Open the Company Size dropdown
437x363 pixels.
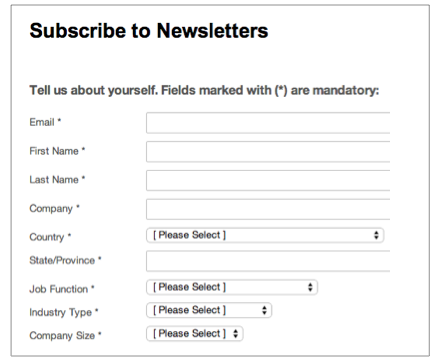[x=195, y=334]
